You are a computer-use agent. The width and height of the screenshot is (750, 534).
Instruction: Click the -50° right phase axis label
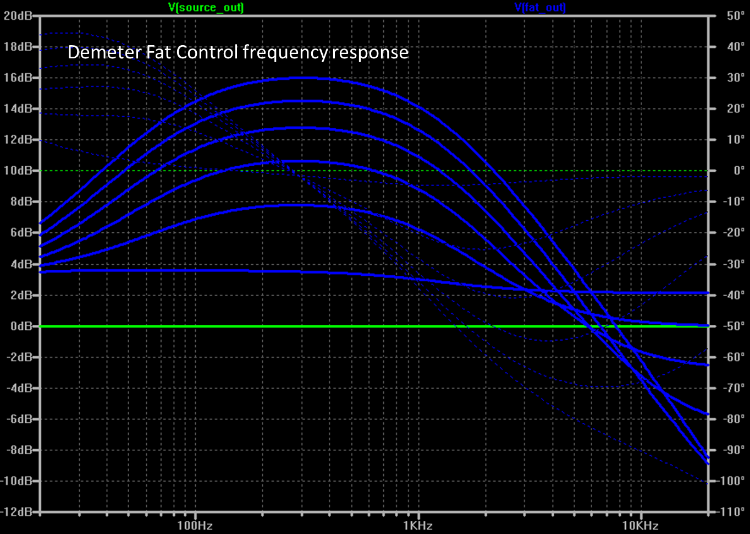tap(729, 327)
